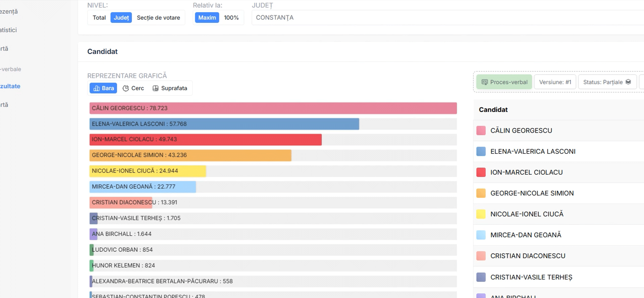Click the ELENA-VALERICA LASCONI : 57.768 bar
The height and width of the screenshot is (298, 644).
click(x=224, y=124)
